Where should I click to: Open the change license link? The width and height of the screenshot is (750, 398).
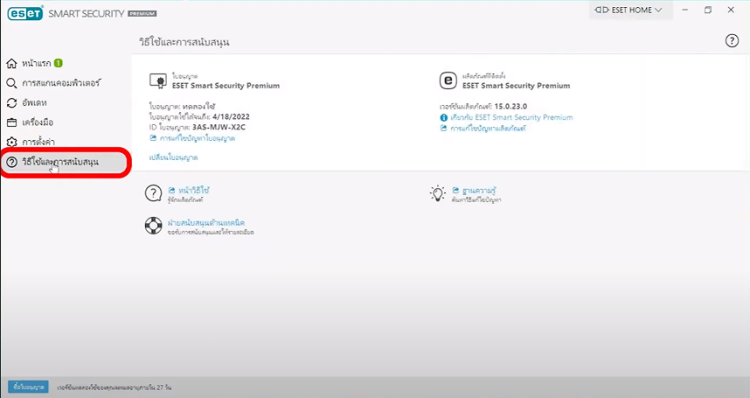coord(173,157)
